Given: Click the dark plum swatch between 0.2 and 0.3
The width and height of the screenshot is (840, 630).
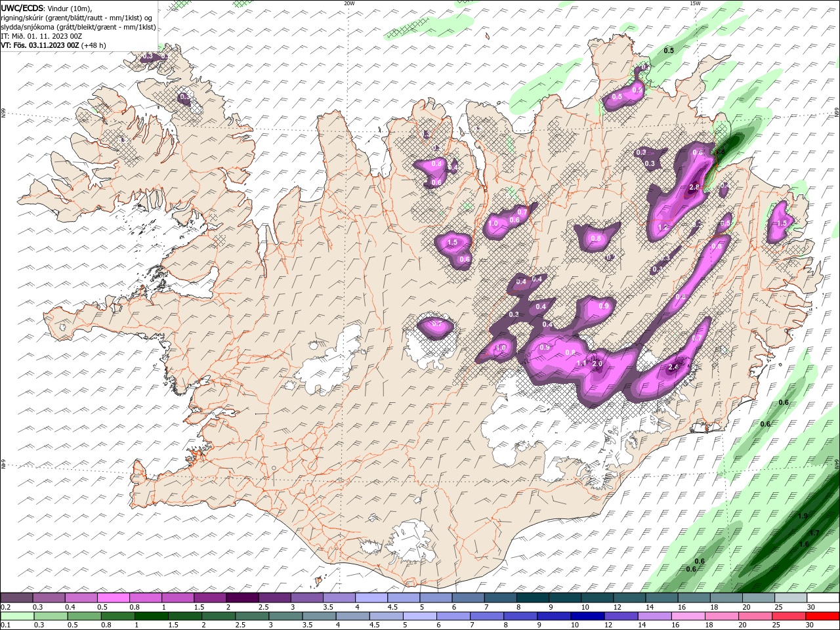Looking at the screenshot, I should (x=17, y=598).
